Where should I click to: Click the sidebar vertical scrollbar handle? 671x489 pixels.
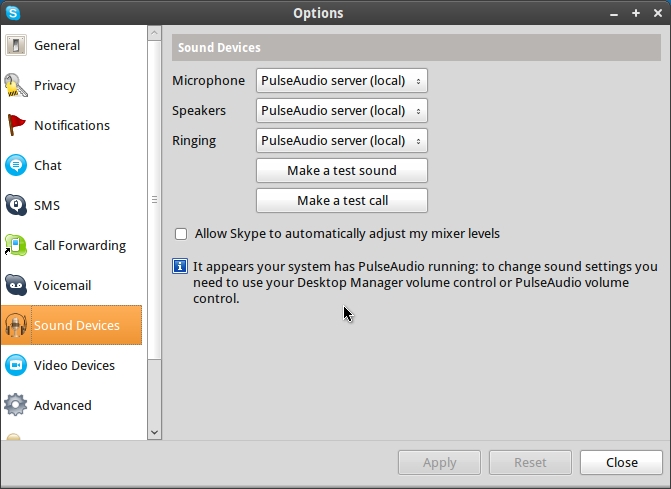(154, 200)
